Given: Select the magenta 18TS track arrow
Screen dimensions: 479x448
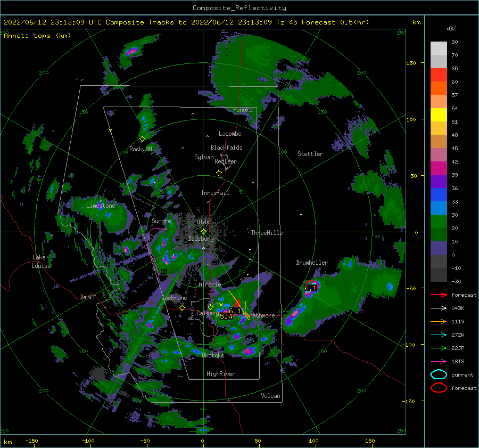Looking at the screenshot, I should coord(439,362).
